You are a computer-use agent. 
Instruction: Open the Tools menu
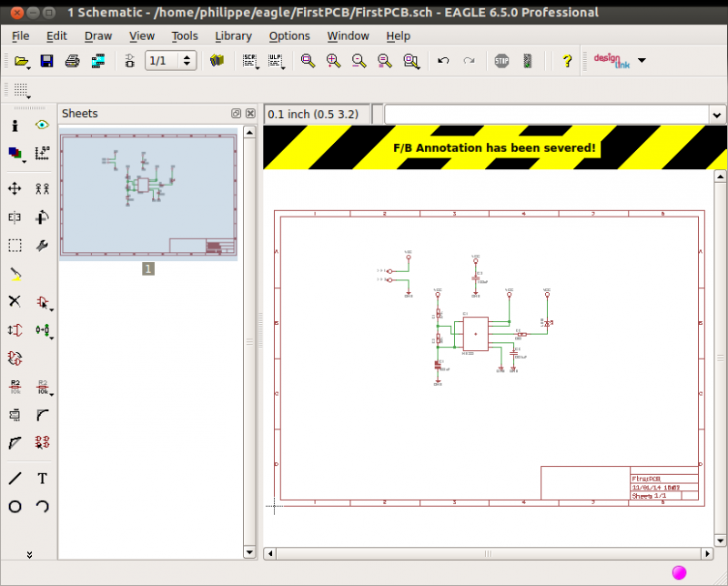(185, 35)
